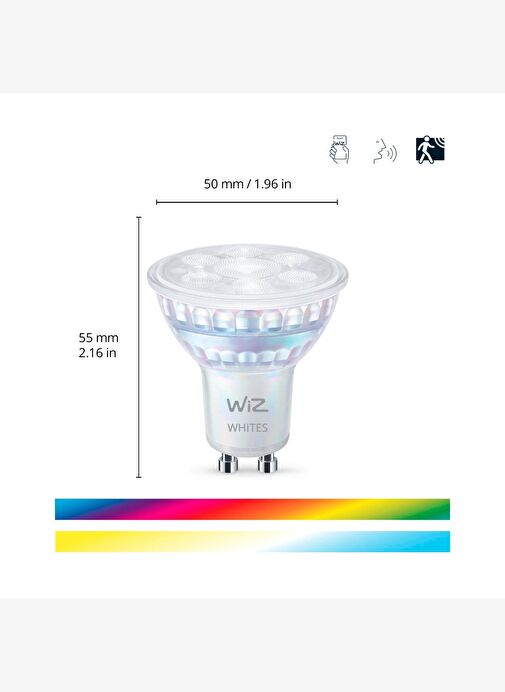Click the WiZ logo on the bulb
Viewport: 505px width, 692px height.
(247, 405)
